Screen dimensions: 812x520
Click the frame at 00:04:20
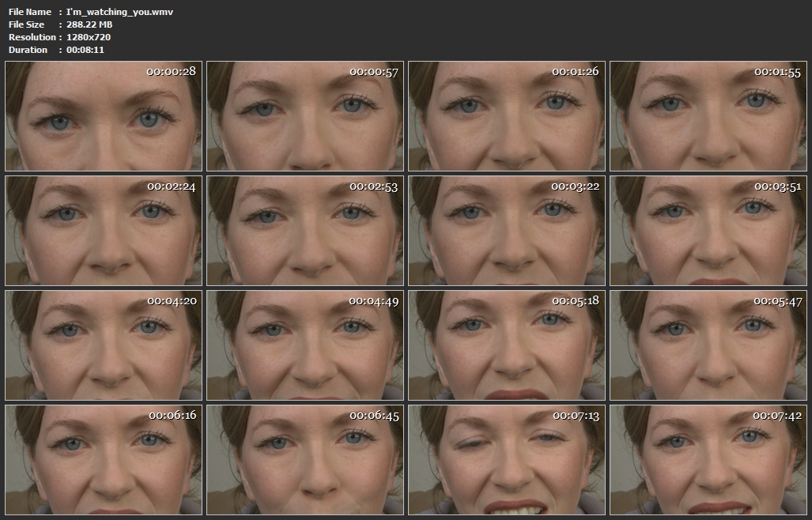pyautogui.click(x=104, y=345)
